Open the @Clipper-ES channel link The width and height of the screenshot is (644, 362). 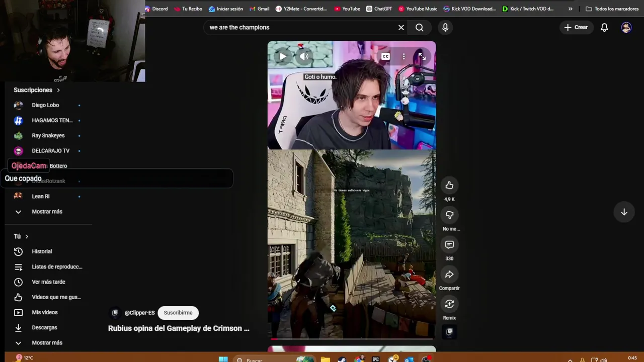tap(140, 313)
